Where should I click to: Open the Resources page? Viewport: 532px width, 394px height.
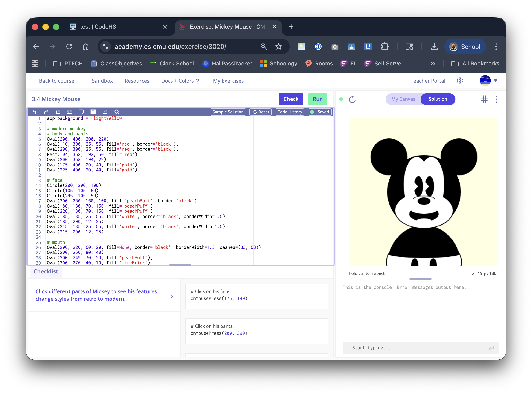tap(137, 81)
